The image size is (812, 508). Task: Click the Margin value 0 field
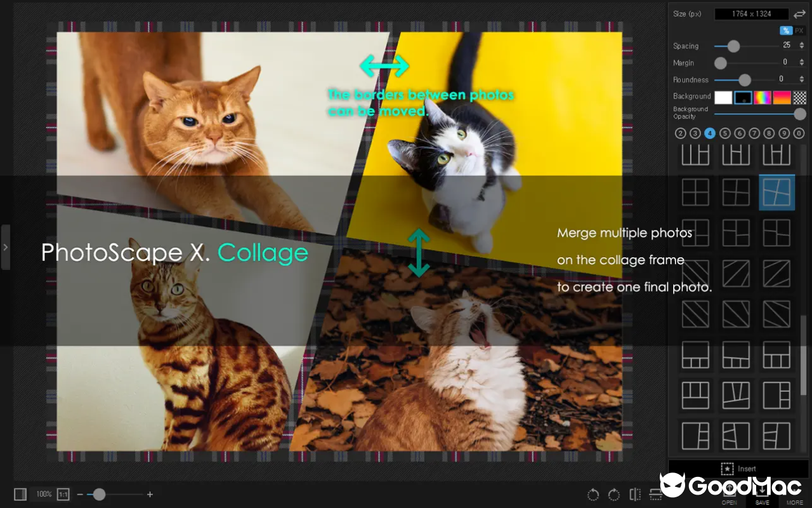point(787,62)
